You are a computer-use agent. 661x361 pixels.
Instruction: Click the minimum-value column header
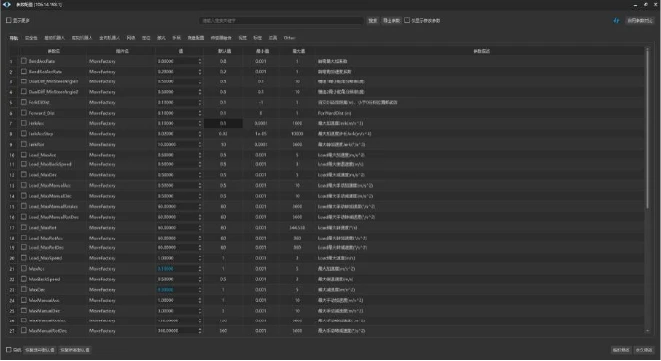click(x=262, y=51)
